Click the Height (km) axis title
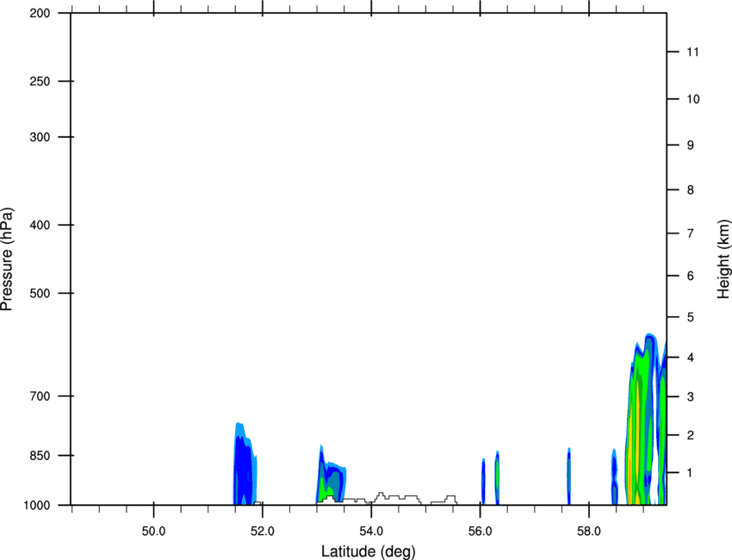732x560 pixels. tap(723, 259)
